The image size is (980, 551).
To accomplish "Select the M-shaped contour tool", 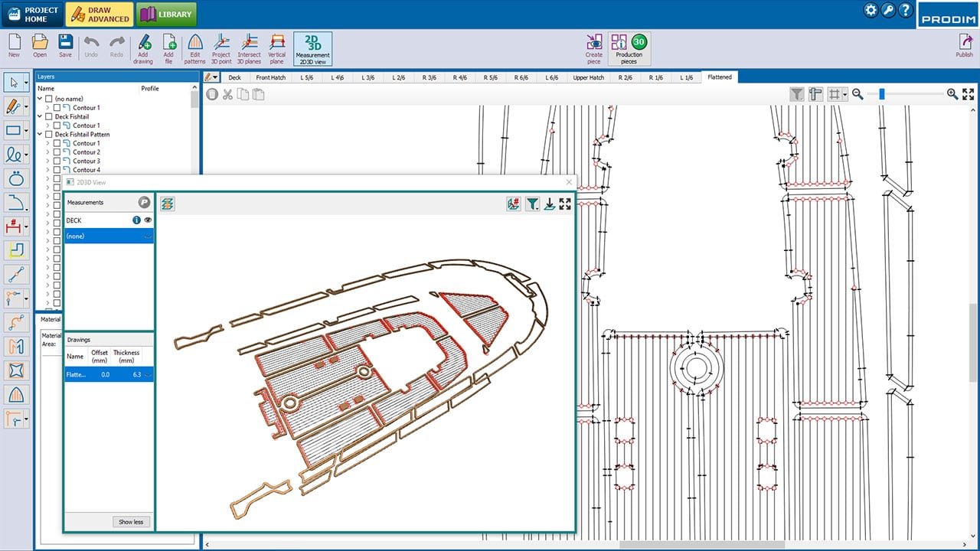I will [16, 347].
